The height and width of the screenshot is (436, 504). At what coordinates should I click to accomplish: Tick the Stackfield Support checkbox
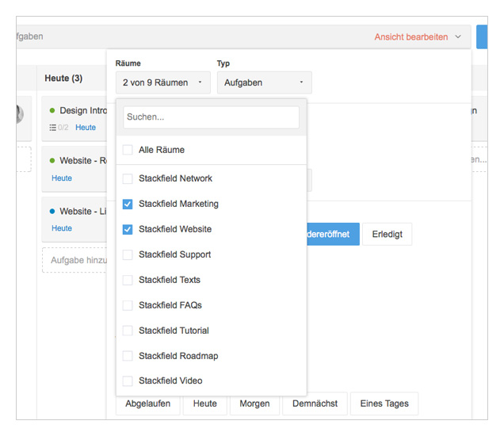point(128,254)
